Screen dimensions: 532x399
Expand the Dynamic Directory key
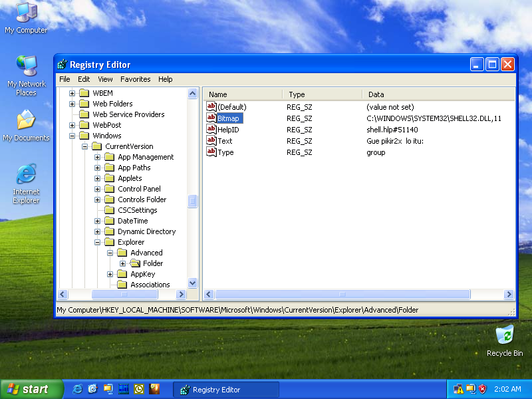tap(97, 231)
